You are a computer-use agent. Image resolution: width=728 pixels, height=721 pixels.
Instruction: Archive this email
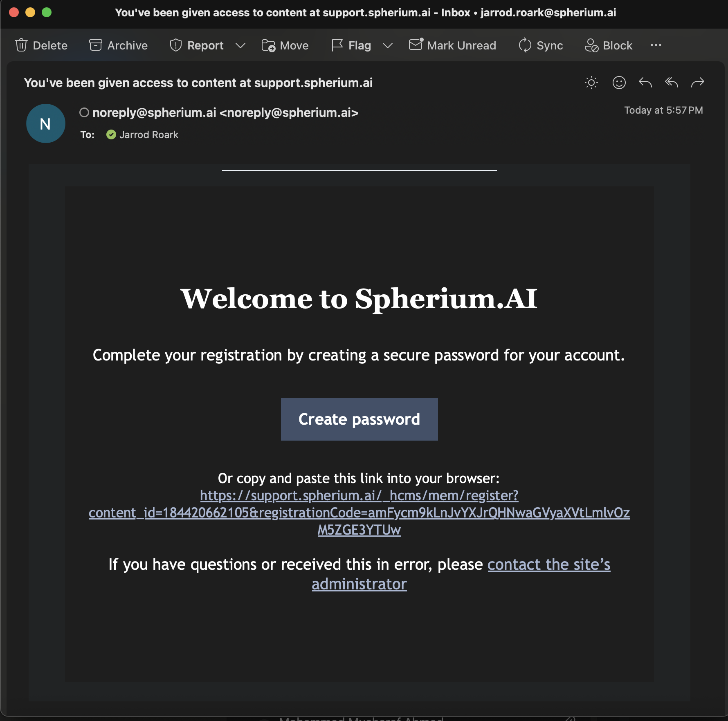(x=118, y=45)
